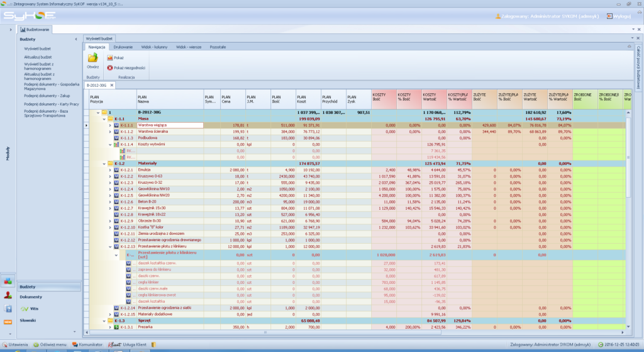
Task: Click Wyświetl budżet z harmonogramem link
Action: point(38,66)
